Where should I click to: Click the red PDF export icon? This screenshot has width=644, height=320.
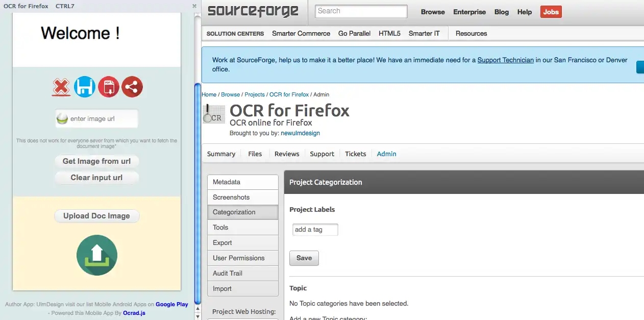109,87
